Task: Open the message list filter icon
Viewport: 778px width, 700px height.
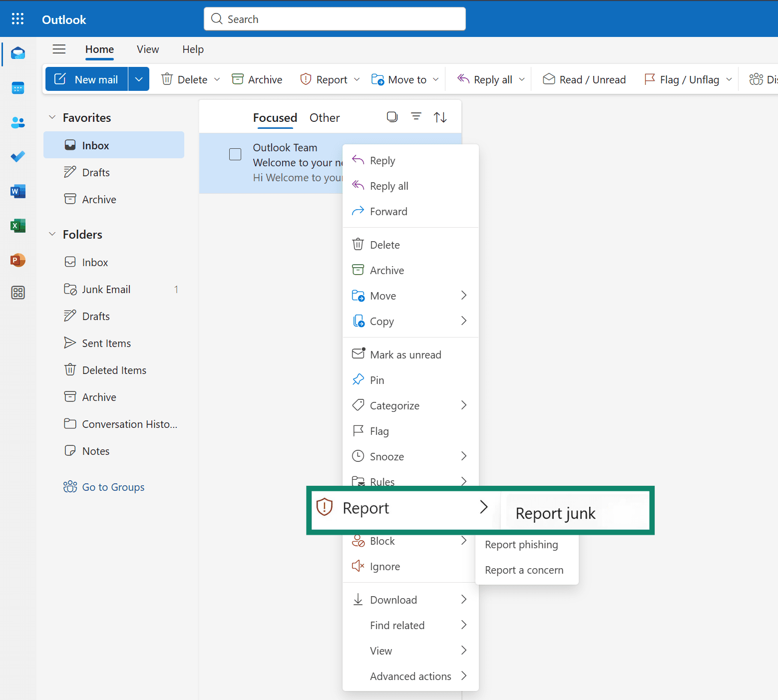Action: point(416,116)
